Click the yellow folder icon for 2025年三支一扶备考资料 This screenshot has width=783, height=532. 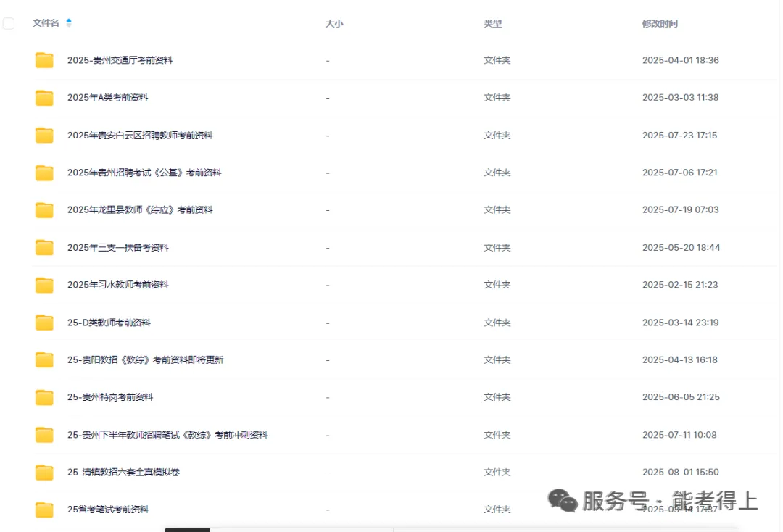43,247
